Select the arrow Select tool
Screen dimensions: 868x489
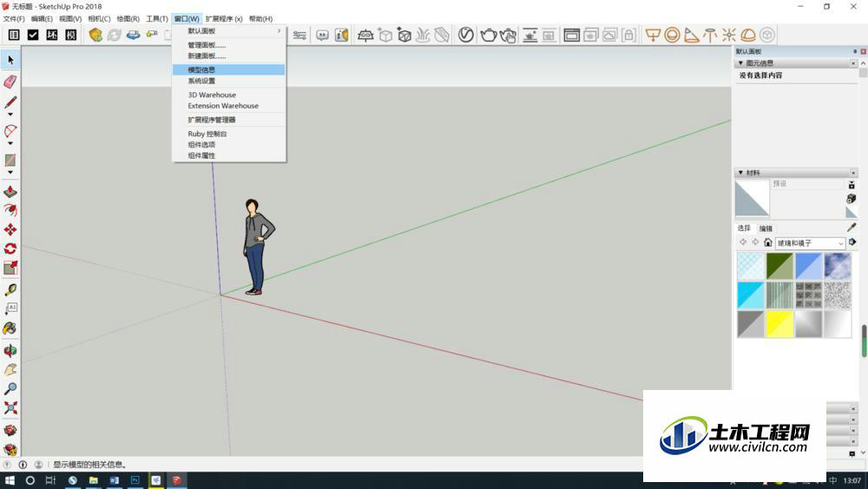(10, 60)
